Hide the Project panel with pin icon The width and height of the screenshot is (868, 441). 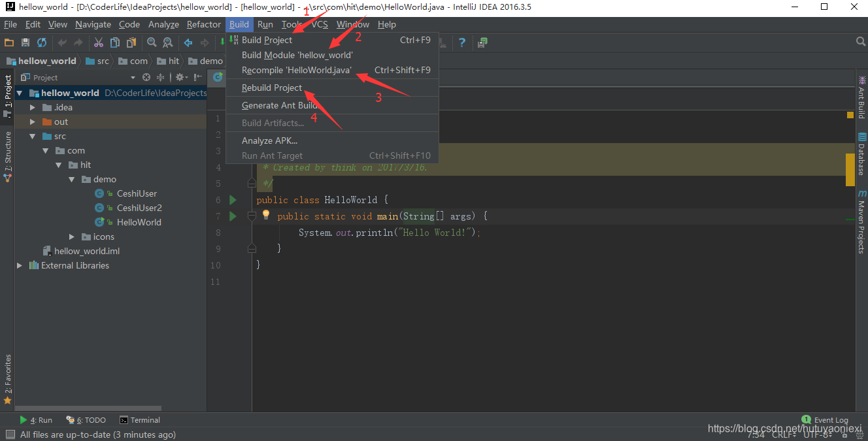click(x=198, y=77)
